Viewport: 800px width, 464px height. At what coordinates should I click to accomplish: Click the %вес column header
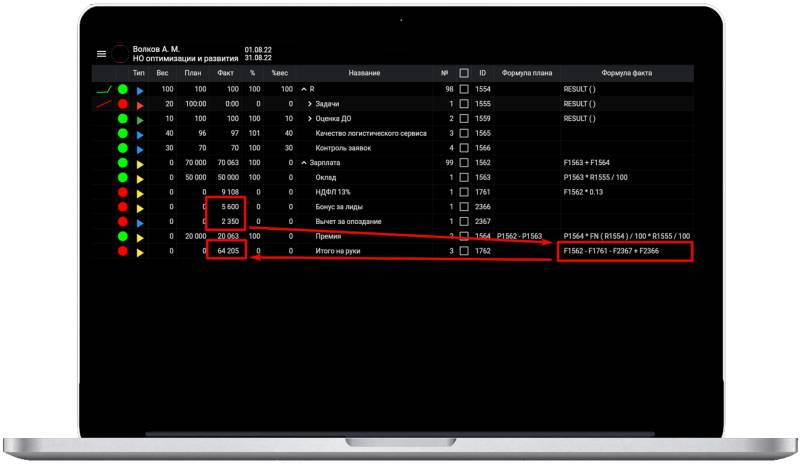point(280,73)
